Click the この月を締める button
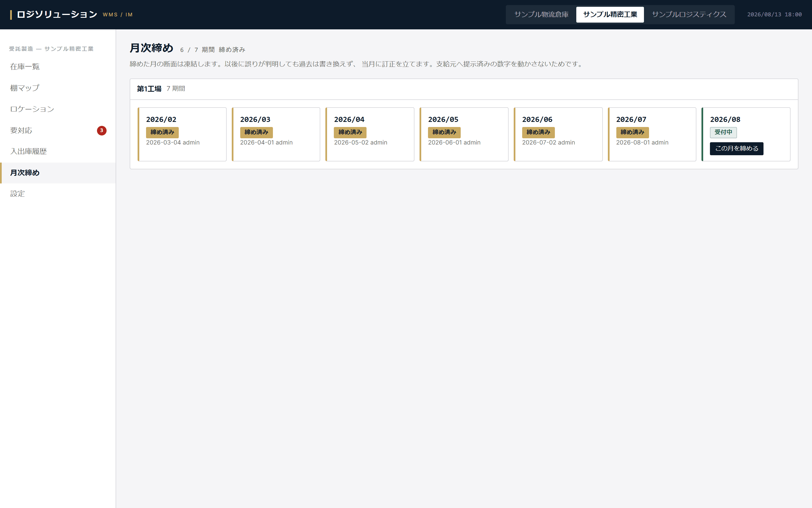The width and height of the screenshot is (812, 508). point(736,148)
